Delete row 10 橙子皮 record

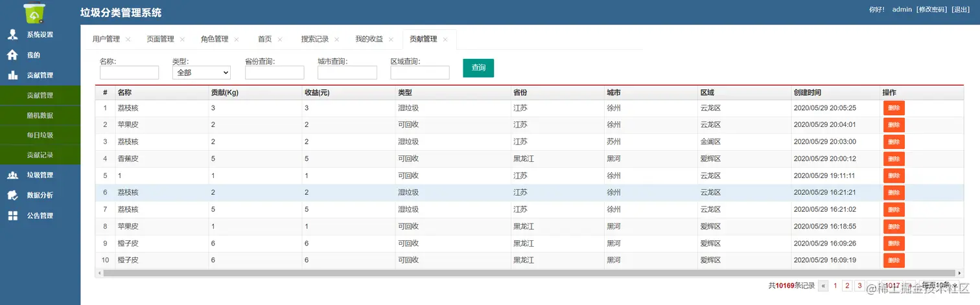pyautogui.click(x=894, y=260)
